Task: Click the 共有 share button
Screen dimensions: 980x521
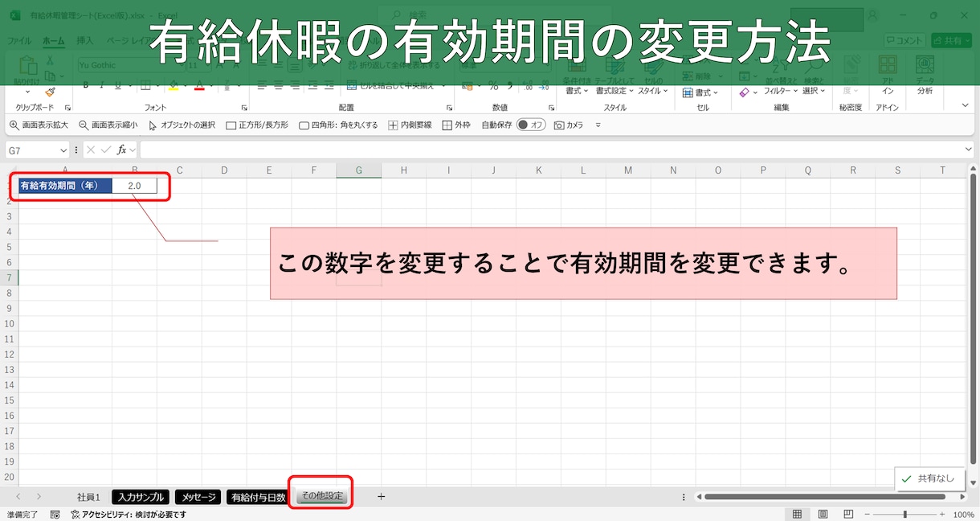Action: pyautogui.click(x=951, y=40)
